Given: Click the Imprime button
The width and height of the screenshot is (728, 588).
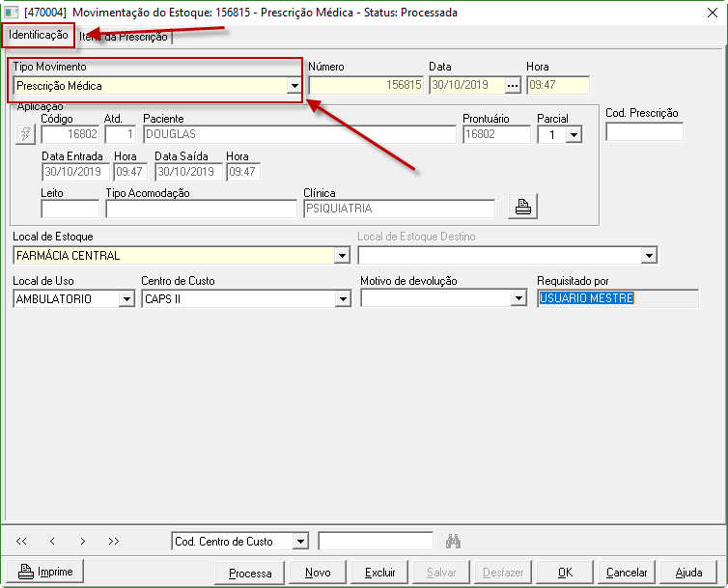Looking at the screenshot, I should pos(45,572).
